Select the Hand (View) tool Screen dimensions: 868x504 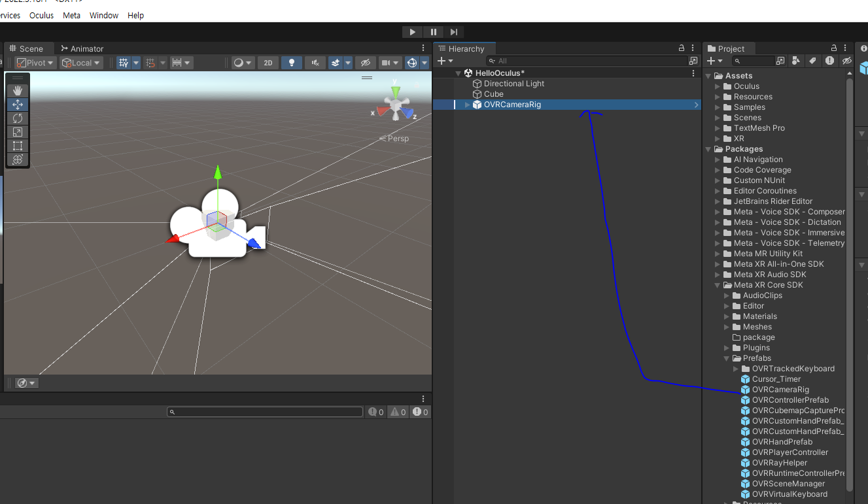click(18, 90)
